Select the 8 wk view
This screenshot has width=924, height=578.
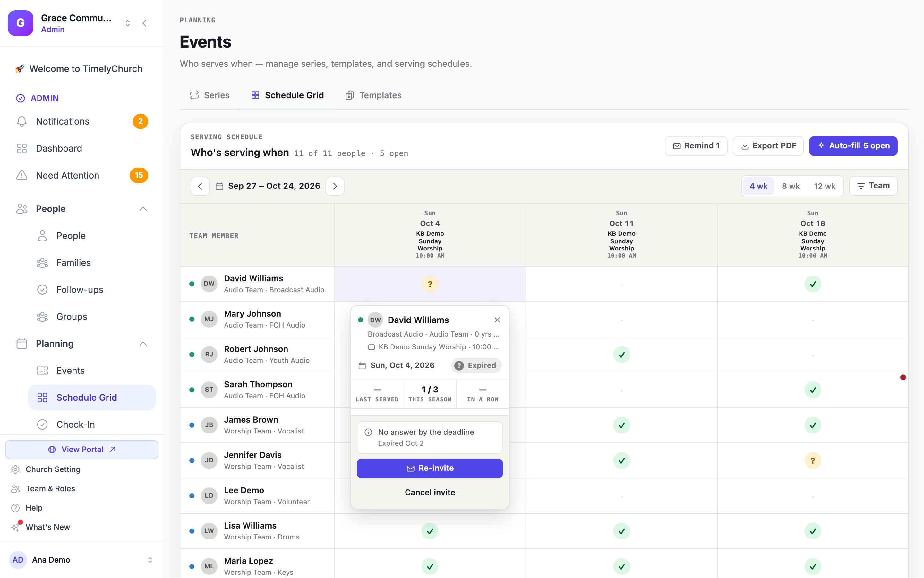tap(791, 186)
